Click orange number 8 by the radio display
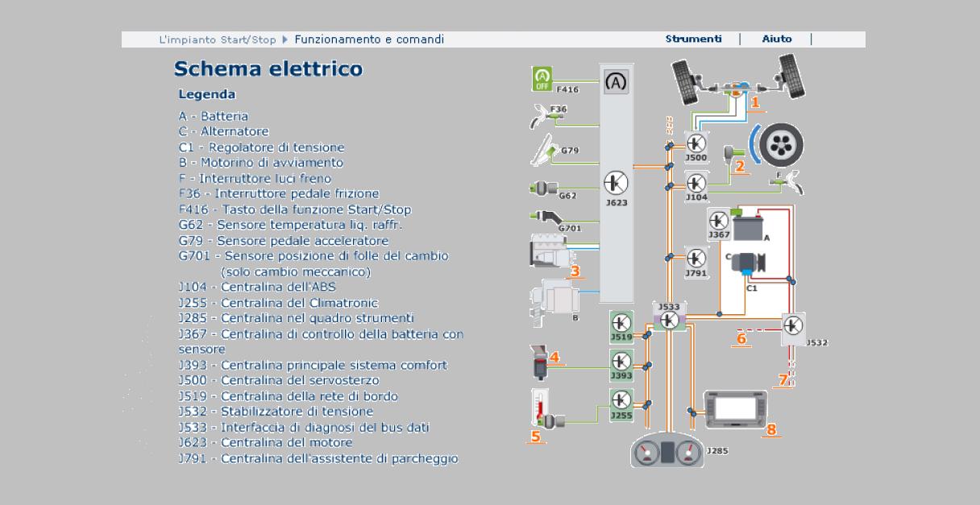The width and height of the screenshot is (980, 505). click(771, 429)
